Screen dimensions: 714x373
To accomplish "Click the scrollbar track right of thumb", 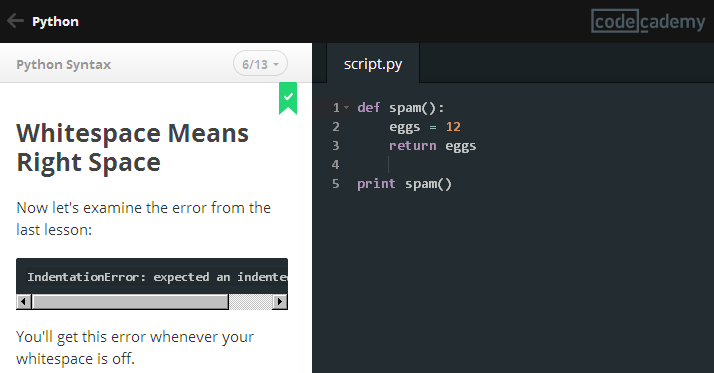I will click(x=250, y=301).
